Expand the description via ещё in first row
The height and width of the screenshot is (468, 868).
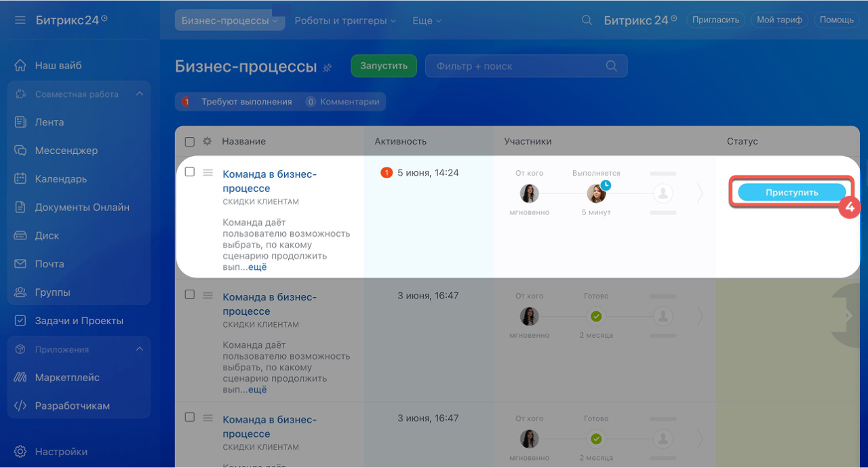(x=258, y=267)
